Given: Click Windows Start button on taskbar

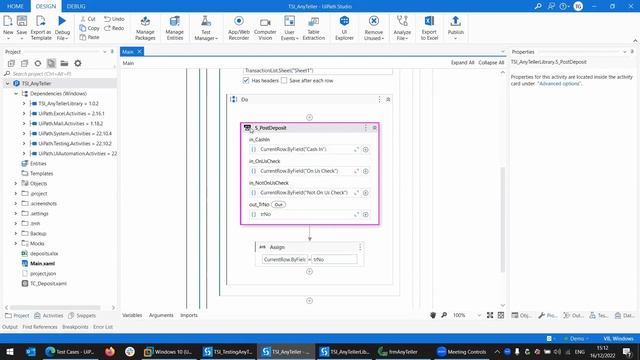Looking at the screenshot, I should coord(9,351).
